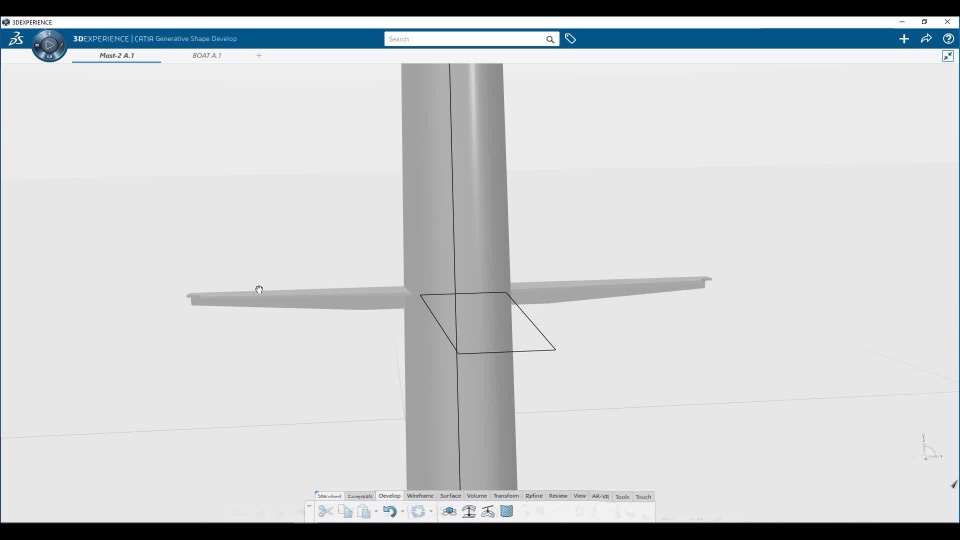This screenshot has height=540, width=960.
Task: Switch to the Wireframe tab
Action: click(x=420, y=496)
